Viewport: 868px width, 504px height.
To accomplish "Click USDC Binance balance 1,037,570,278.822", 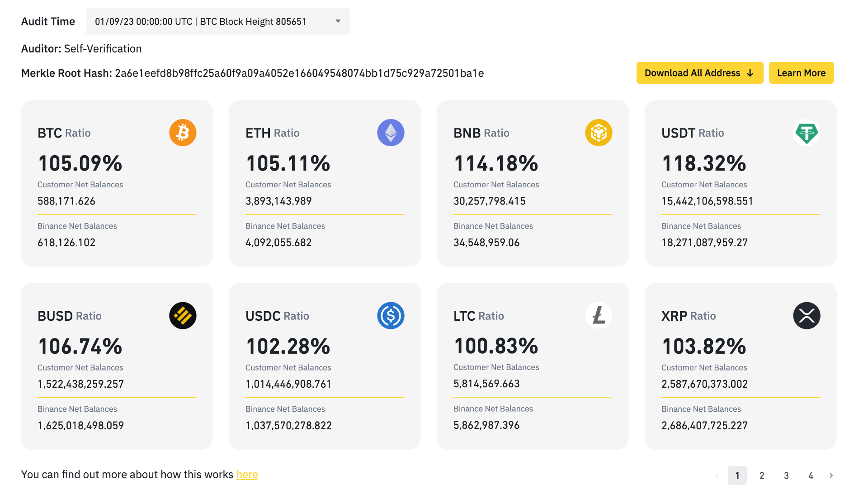I will click(x=288, y=426).
